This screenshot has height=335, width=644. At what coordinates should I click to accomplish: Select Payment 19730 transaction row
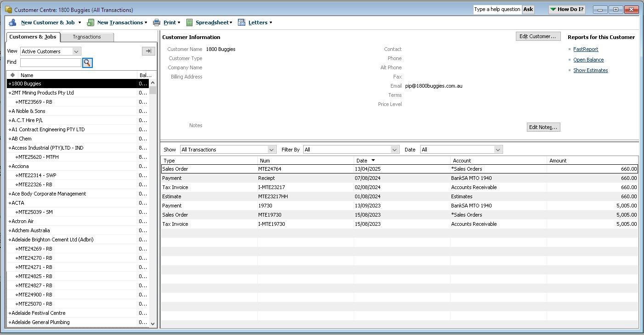tap(399, 206)
